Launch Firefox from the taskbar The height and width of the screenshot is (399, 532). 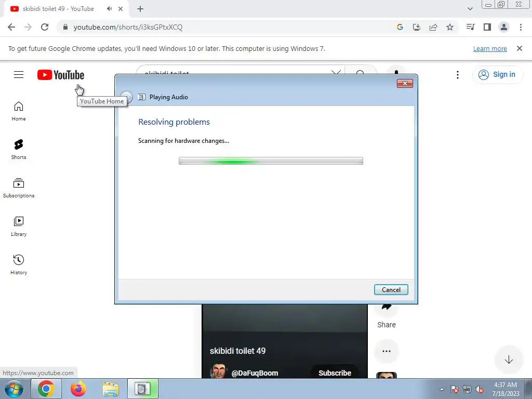pos(78,389)
